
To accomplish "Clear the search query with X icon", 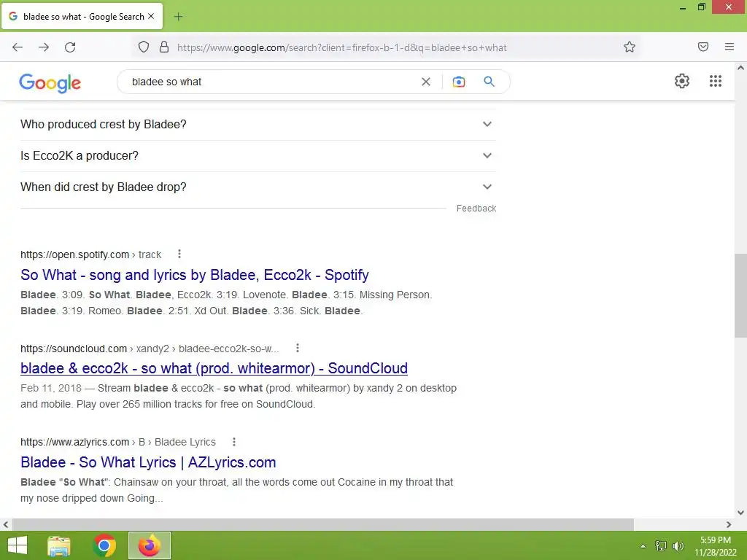I will pos(426,82).
